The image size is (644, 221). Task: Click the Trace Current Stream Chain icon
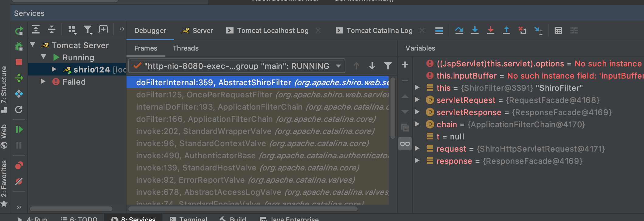[x=574, y=30]
